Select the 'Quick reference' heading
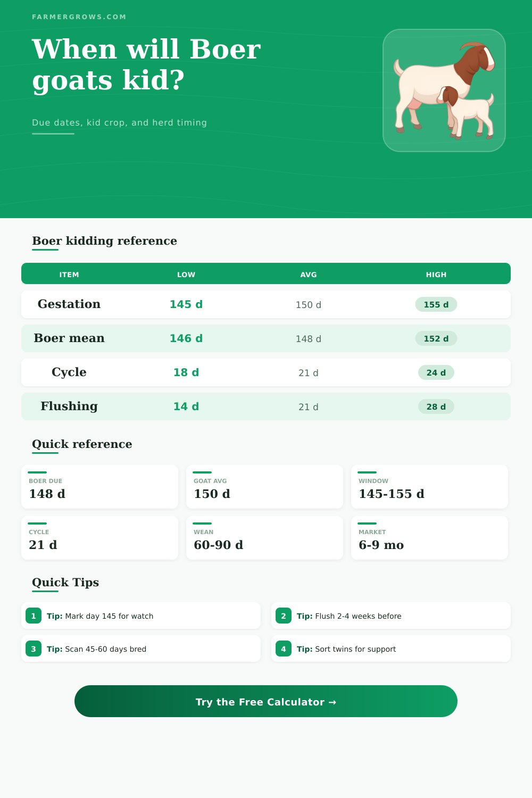The image size is (532, 798). pos(82,444)
